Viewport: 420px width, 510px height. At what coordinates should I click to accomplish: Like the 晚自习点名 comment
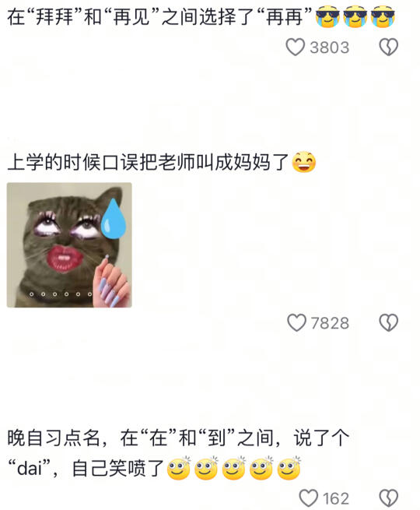[308, 498]
